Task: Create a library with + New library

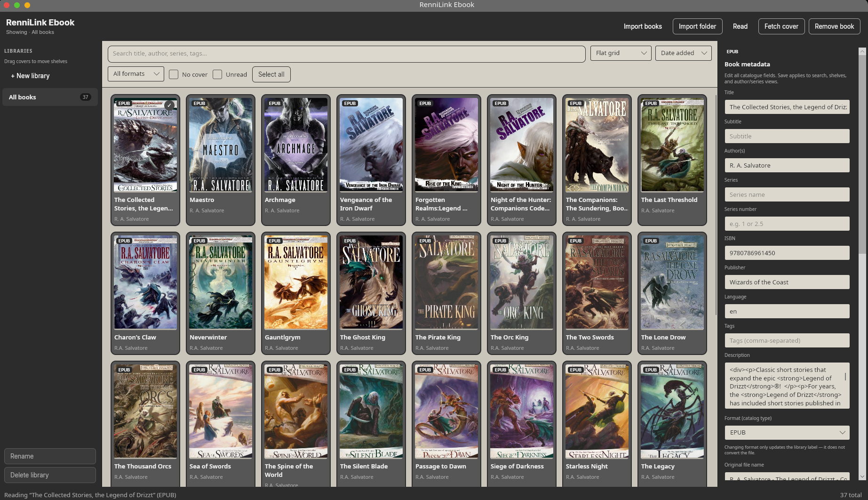Action: pos(30,76)
